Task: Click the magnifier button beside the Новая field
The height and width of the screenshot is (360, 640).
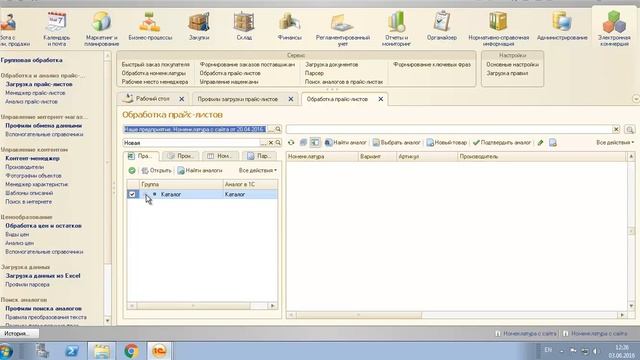Action: click(x=278, y=142)
